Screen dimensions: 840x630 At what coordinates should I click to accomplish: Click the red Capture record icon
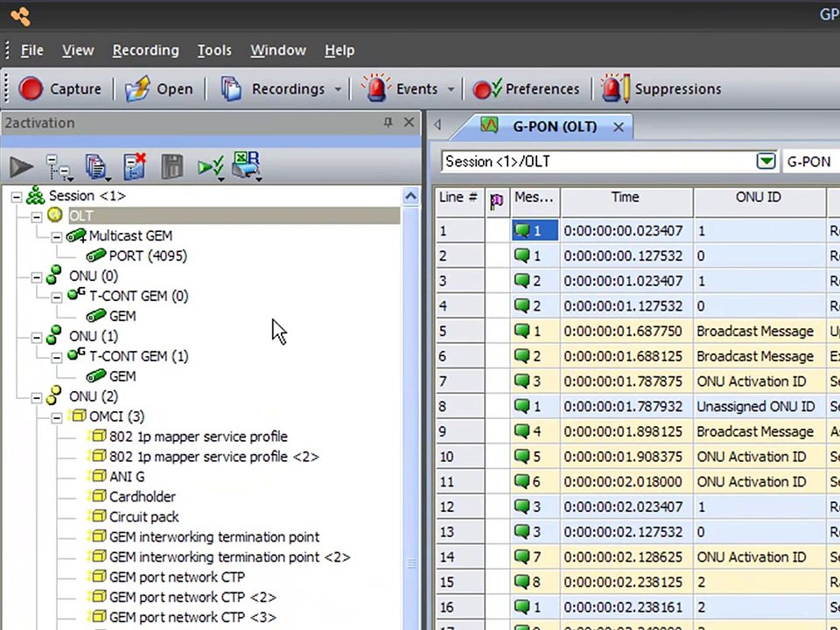pos(31,88)
